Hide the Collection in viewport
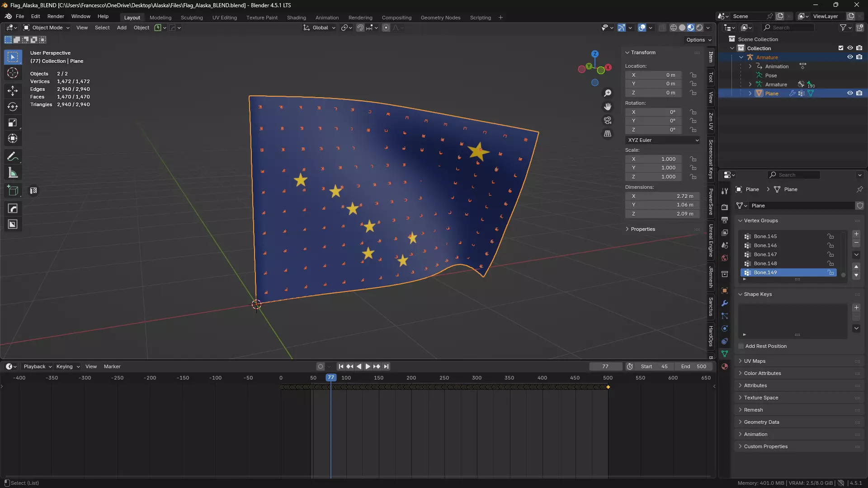 (x=850, y=48)
